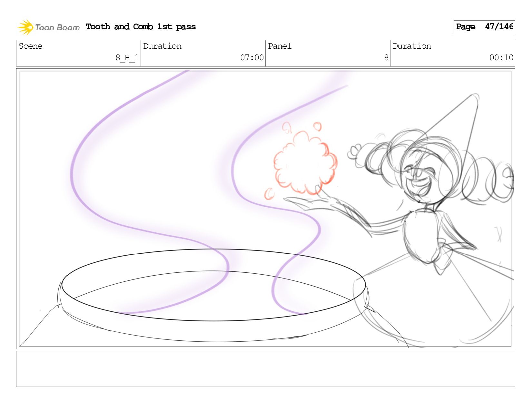Select the title "Tooth and Comb 1st pass"
The width and height of the screenshot is (532, 411).
[x=141, y=27]
